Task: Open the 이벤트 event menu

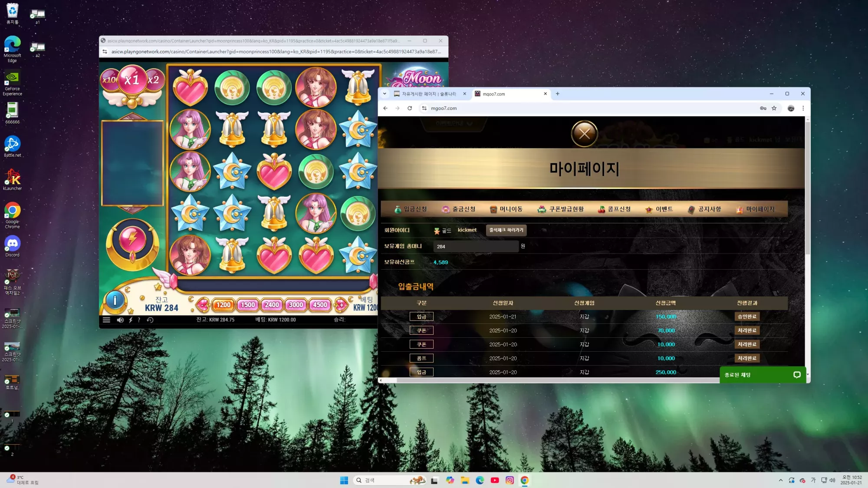Action: [x=659, y=209]
